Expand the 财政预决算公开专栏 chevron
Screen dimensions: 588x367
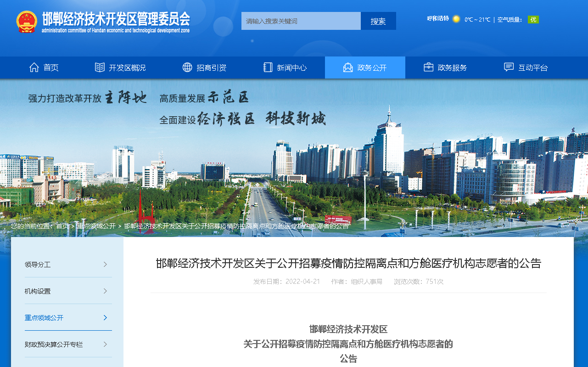pyautogui.click(x=105, y=344)
